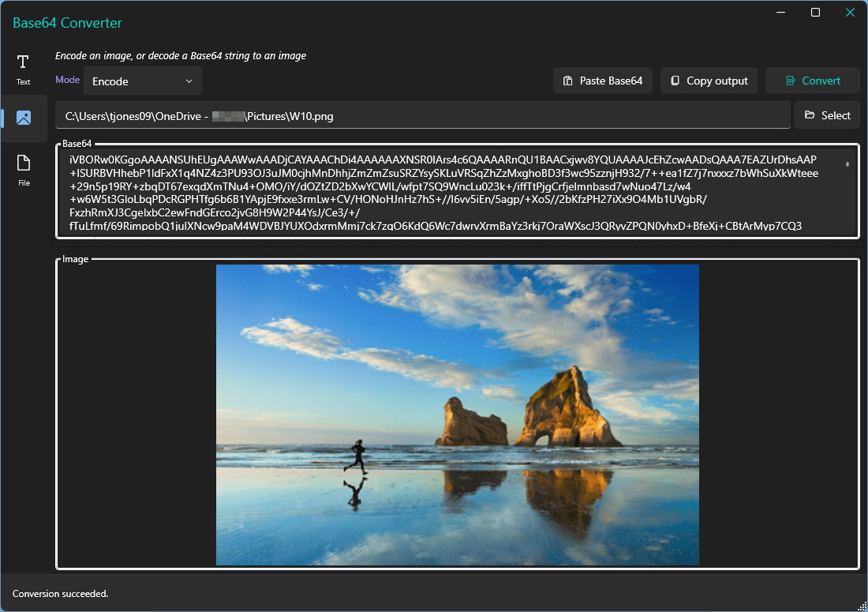Click the Paste Base64 button
Viewport: 868px width, 612px height.
click(x=602, y=81)
